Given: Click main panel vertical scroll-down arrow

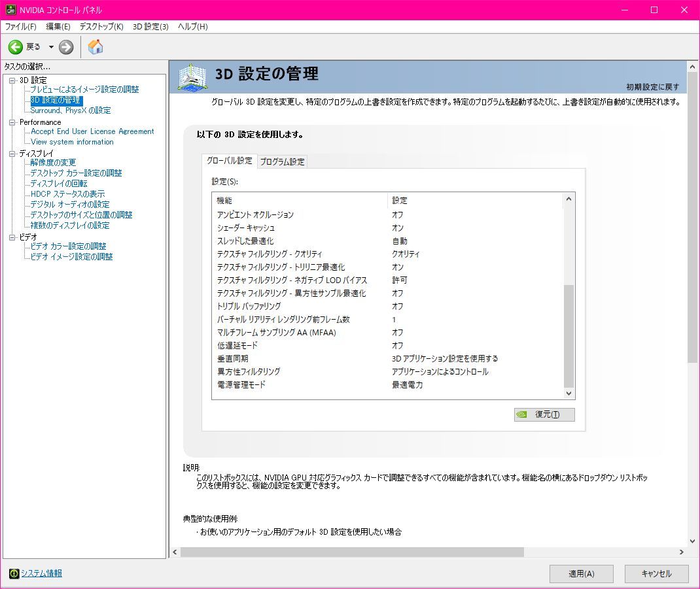Looking at the screenshot, I should tap(692, 541).
